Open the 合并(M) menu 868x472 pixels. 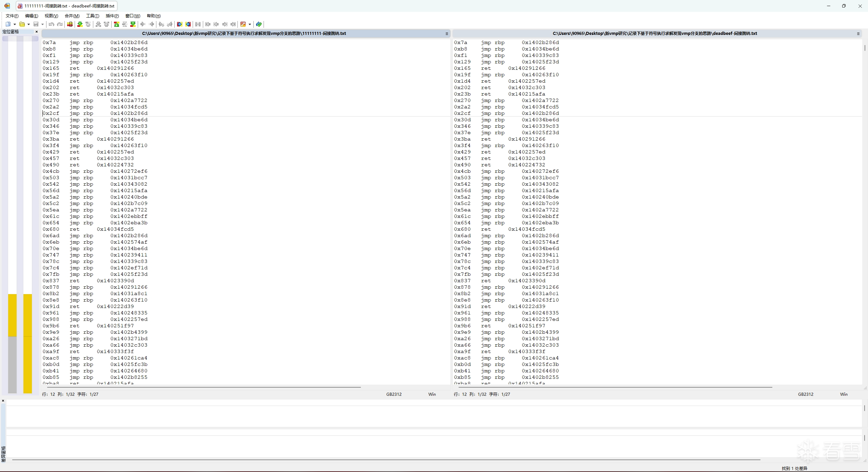coord(72,16)
